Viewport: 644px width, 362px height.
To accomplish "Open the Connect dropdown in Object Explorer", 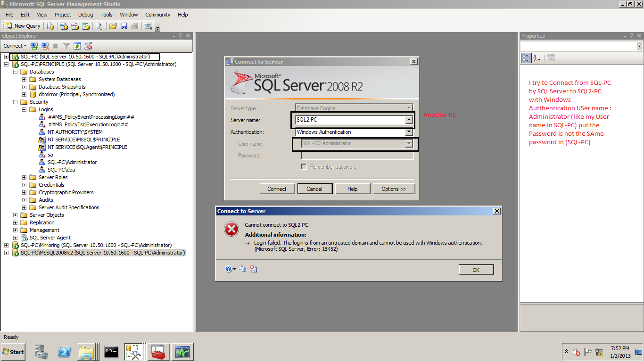I will (x=15, y=46).
